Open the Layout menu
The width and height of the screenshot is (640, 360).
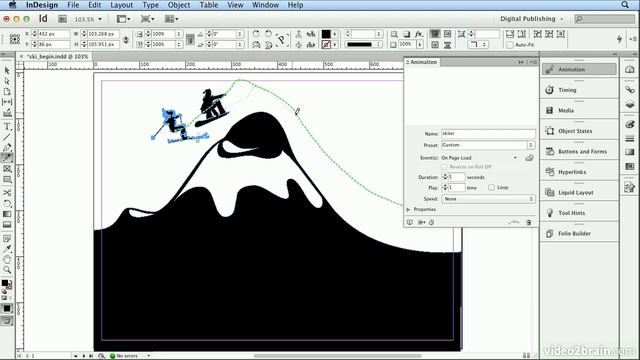click(122, 5)
